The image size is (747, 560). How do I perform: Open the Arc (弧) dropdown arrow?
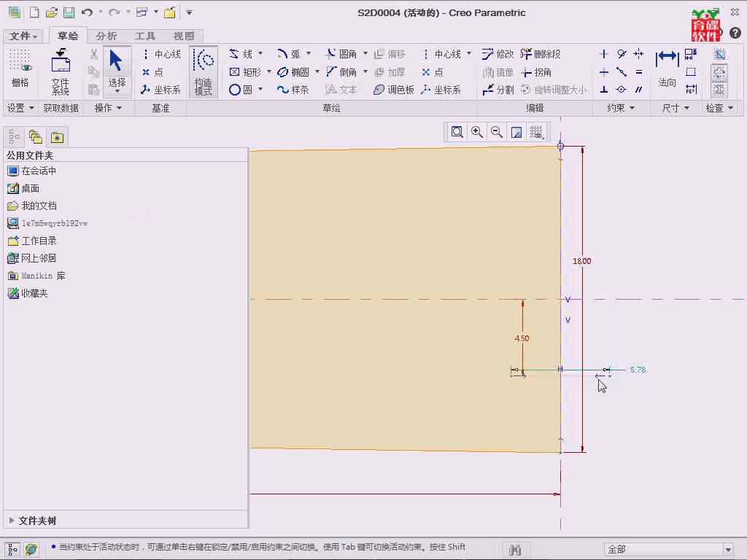(309, 53)
